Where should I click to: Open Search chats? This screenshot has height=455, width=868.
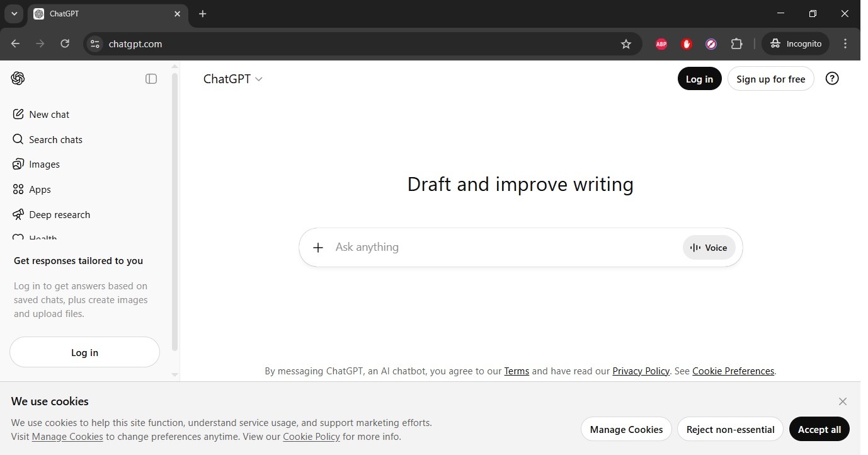click(47, 139)
